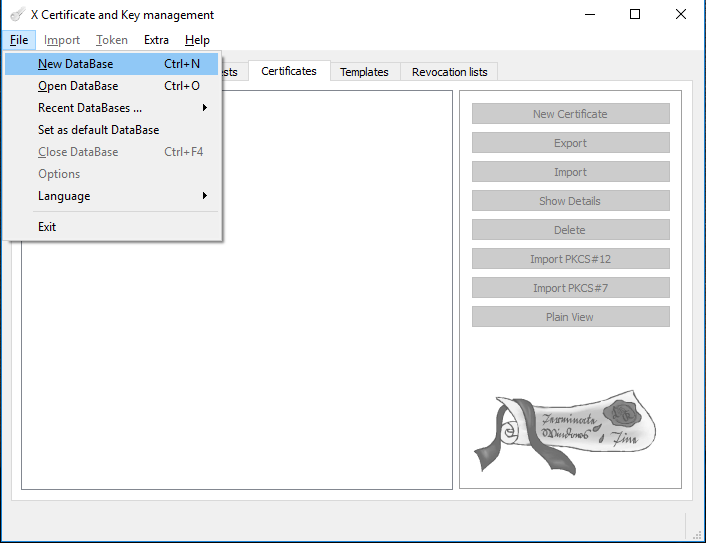Open the Help menu
The height and width of the screenshot is (543, 706).
(197, 40)
